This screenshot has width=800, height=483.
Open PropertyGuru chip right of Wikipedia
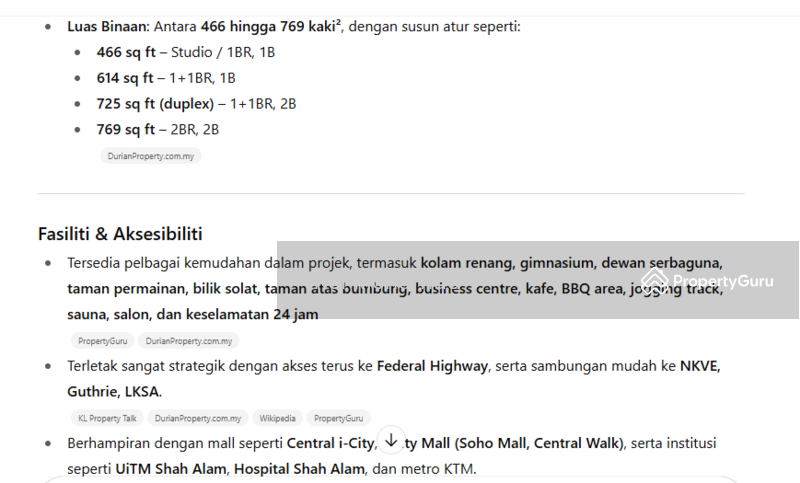click(338, 418)
